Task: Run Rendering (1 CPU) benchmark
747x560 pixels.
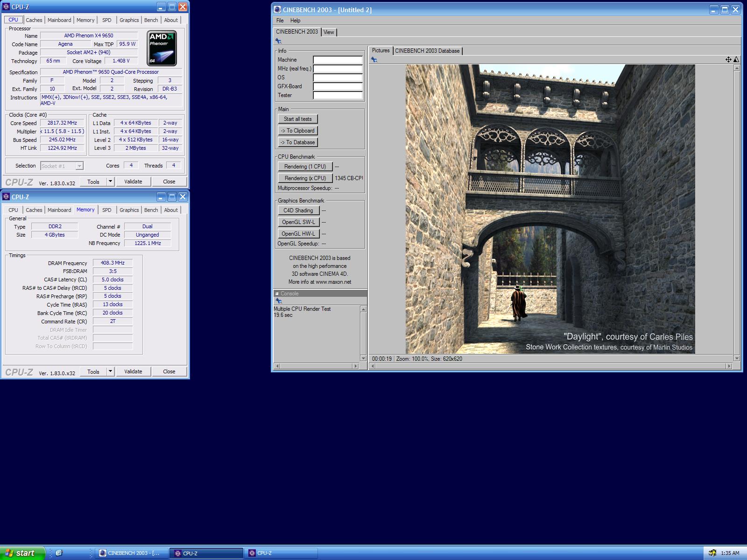Action: pos(305,167)
